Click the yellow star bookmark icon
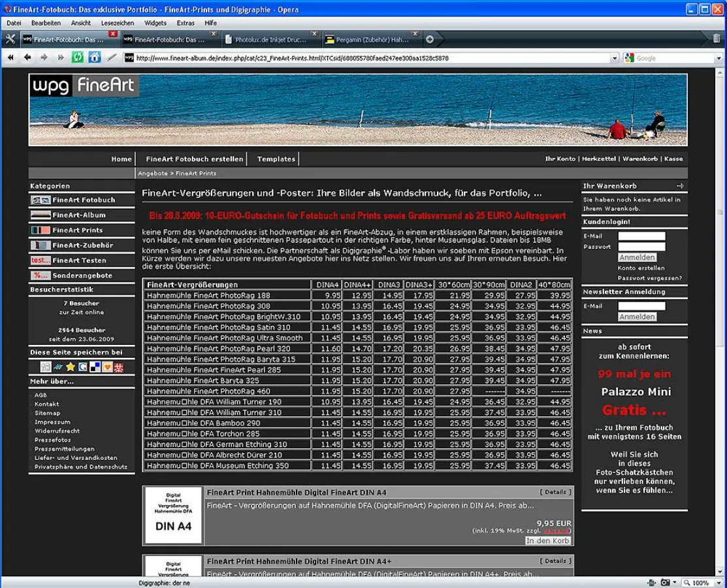This screenshot has height=588, width=727. pos(70,367)
